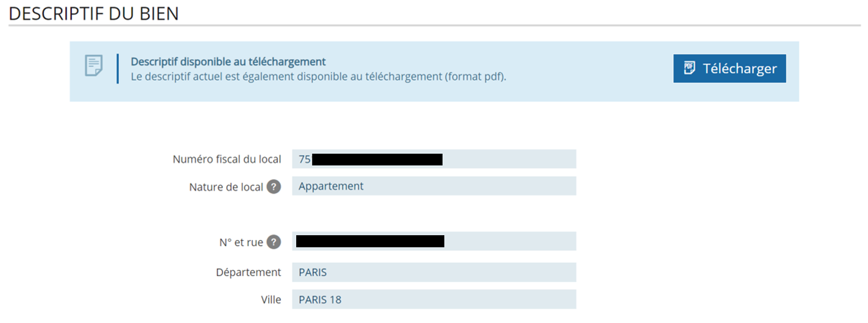Click the document icon in the download banner
The image size is (868, 323).
(94, 65)
